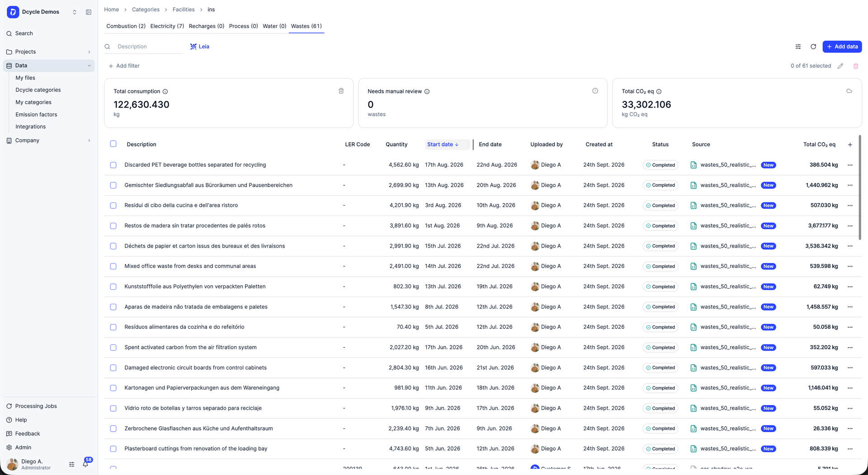Open the Categories breadcrumb
This screenshot has width=868, height=475.
[x=146, y=9]
